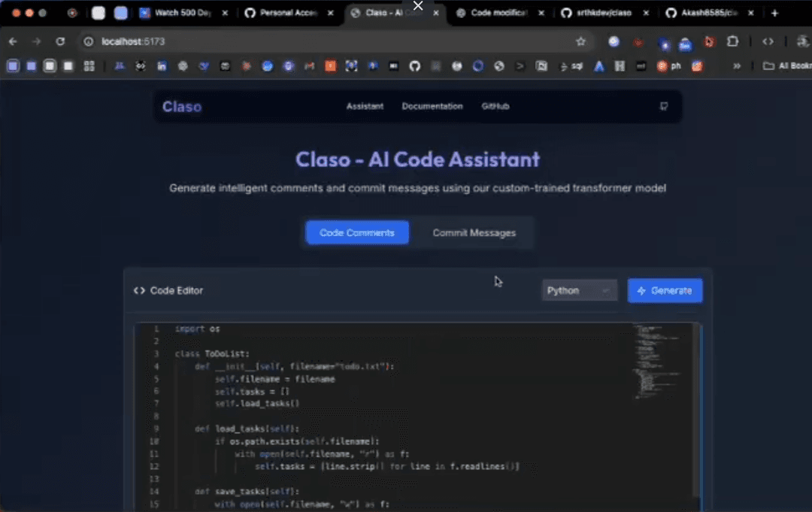Open the All Bookmarks folder
812x512 pixels.
click(787, 66)
